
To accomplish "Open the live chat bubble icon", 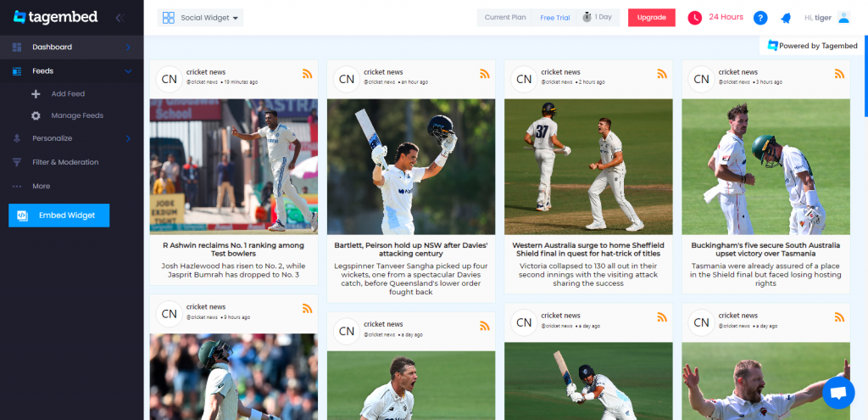I will point(838,392).
